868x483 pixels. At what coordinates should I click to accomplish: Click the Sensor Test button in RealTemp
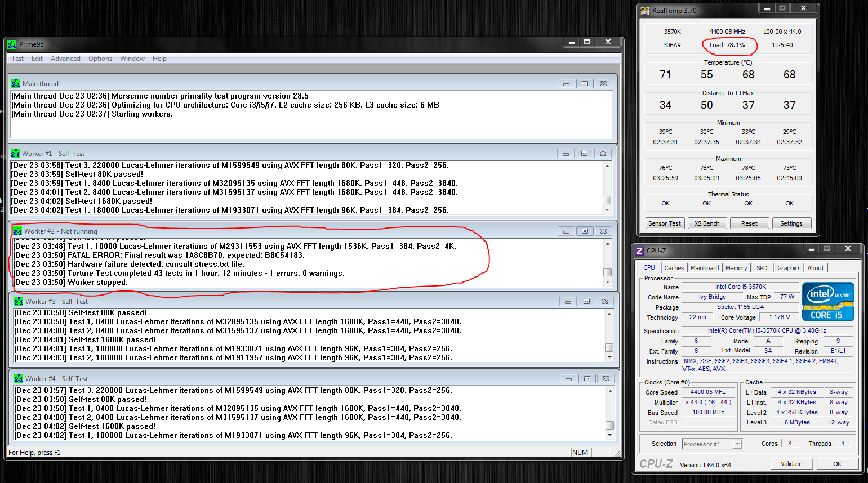click(665, 223)
